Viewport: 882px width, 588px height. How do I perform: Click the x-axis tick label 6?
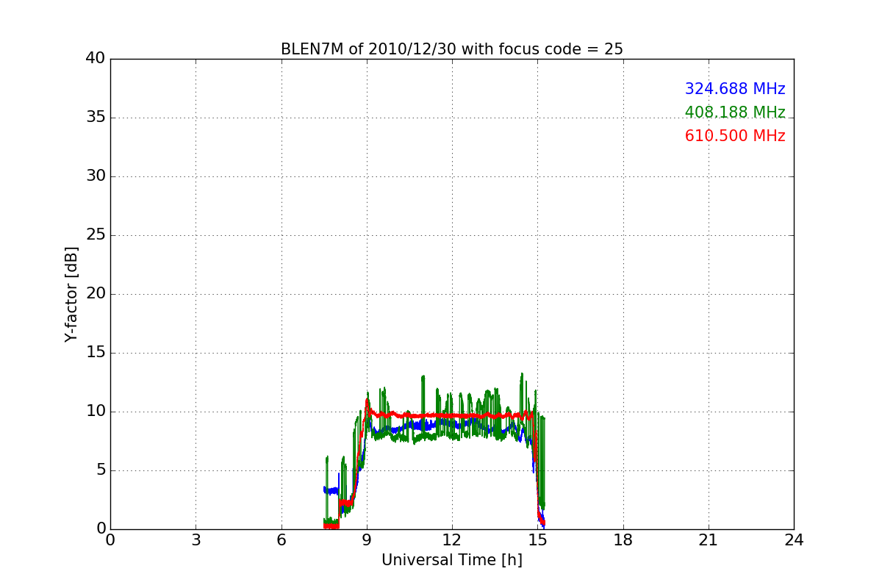pyautogui.click(x=281, y=540)
